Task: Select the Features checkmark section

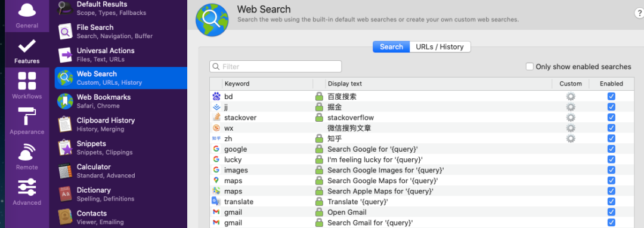Action: point(27,50)
